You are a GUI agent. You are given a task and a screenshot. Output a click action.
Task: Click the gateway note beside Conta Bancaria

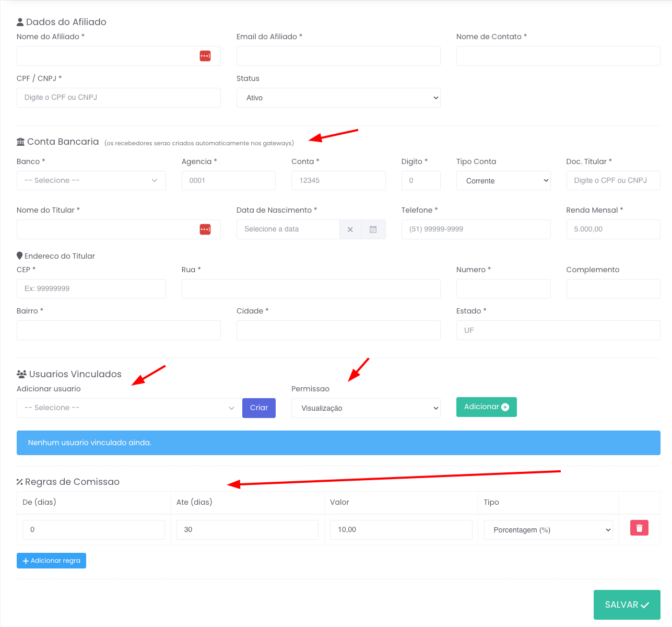tap(199, 143)
